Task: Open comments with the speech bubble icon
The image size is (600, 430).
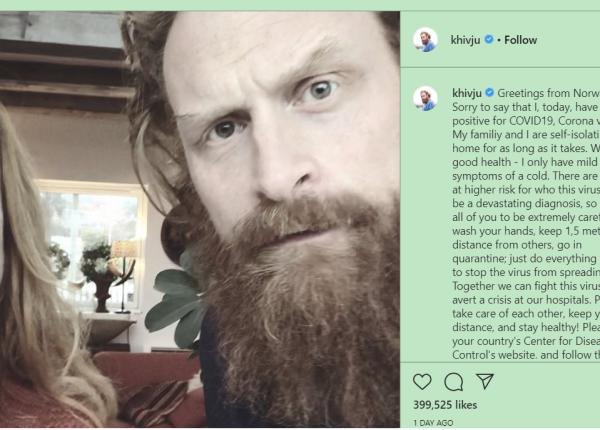Action: click(x=454, y=381)
